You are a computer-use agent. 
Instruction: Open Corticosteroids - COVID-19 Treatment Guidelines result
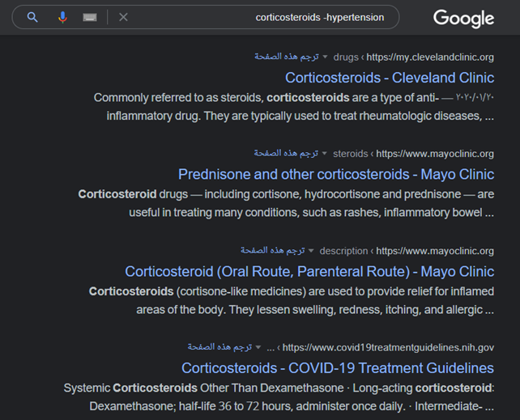pyautogui.click(x=337, y=368)
